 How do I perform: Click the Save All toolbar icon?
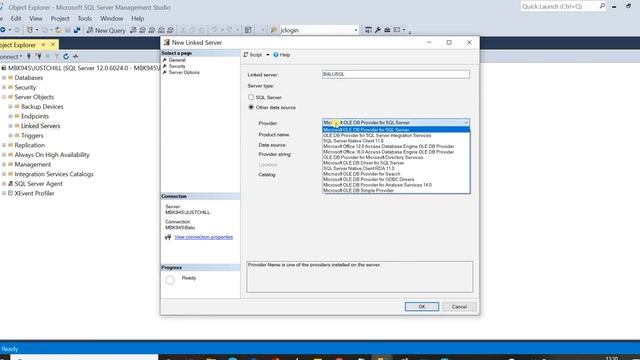77,30
